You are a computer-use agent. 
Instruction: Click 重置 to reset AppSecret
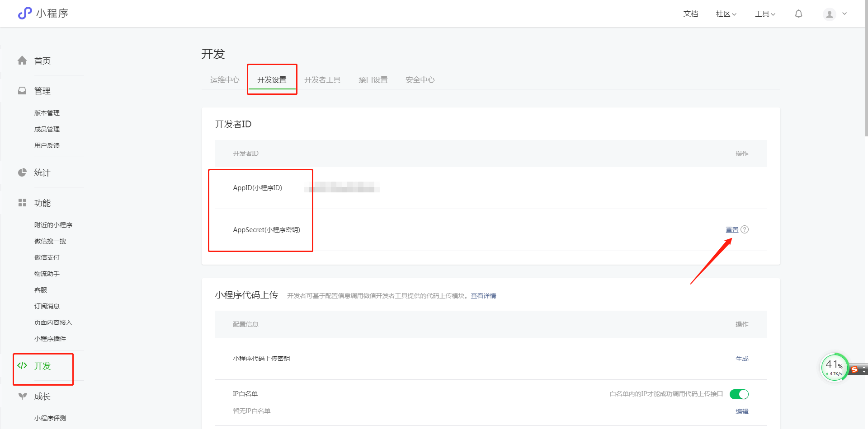point(732,229)
